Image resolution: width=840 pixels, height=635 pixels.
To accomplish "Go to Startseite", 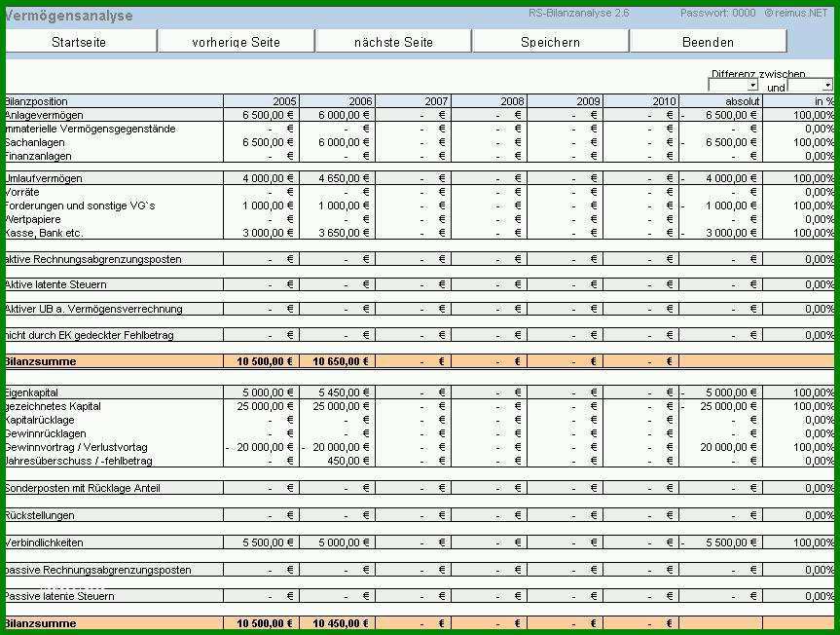I will [x=81, y=42].
